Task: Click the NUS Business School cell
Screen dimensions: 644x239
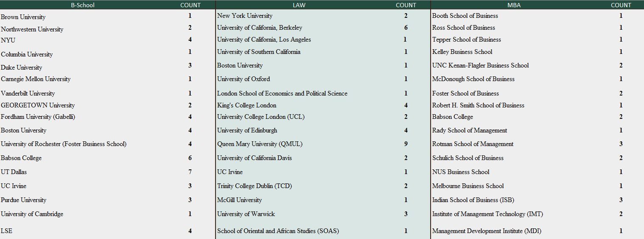Action: 461,172
